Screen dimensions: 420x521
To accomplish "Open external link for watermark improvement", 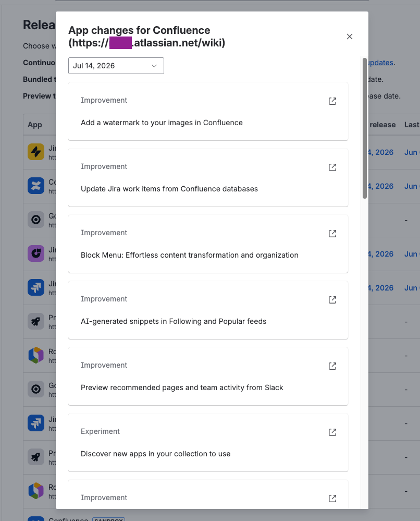I will point(332,101).
